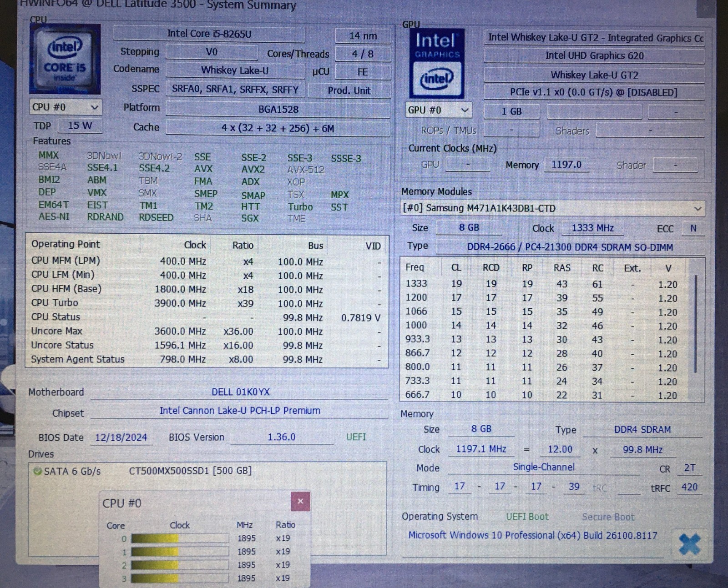Click the BGA1528 platform field

(278, 110)
